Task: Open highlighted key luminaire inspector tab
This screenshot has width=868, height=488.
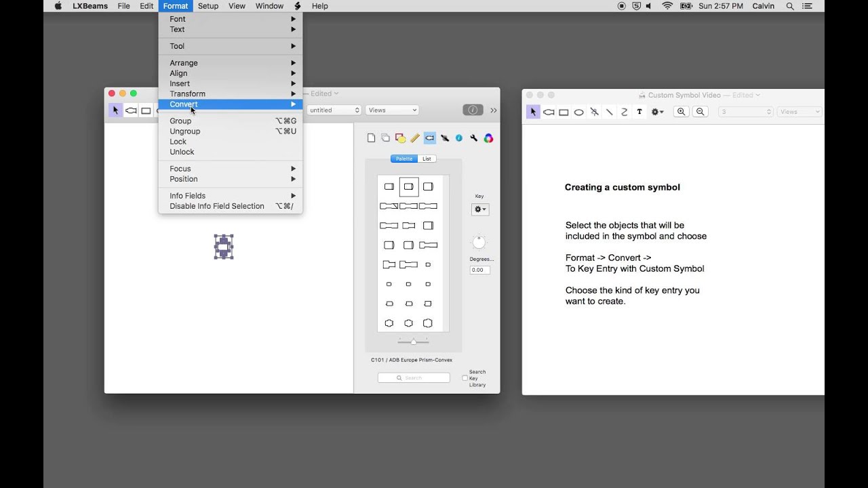Action: [x=430, y=138]
